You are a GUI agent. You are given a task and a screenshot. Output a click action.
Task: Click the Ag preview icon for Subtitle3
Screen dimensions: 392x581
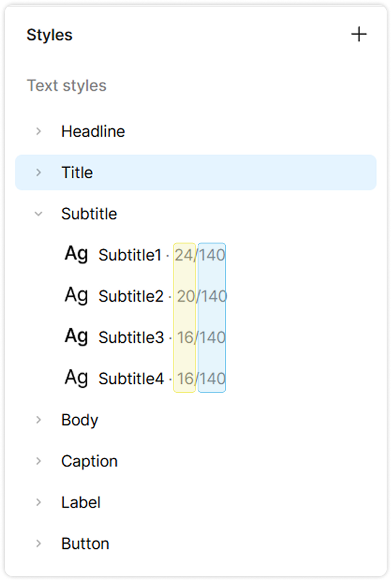[x=76, y=336]
